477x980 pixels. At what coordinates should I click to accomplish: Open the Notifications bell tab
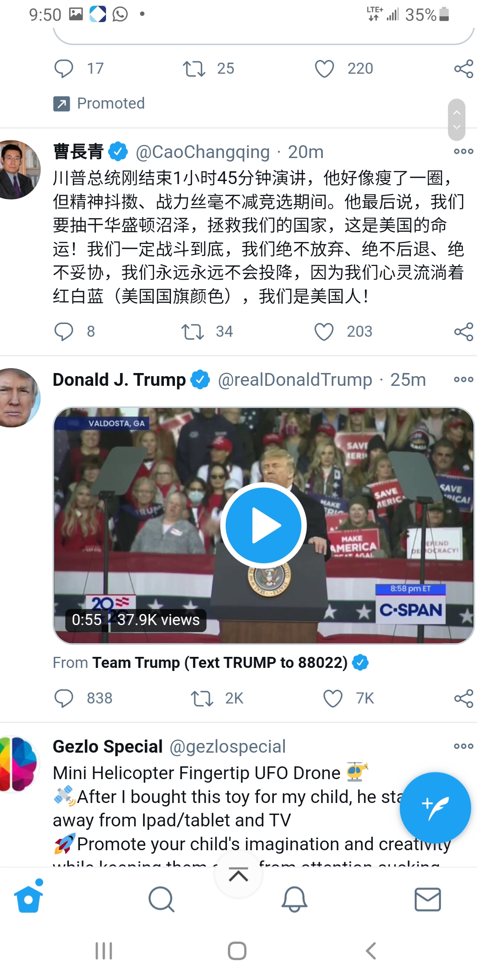click(295, 899)
